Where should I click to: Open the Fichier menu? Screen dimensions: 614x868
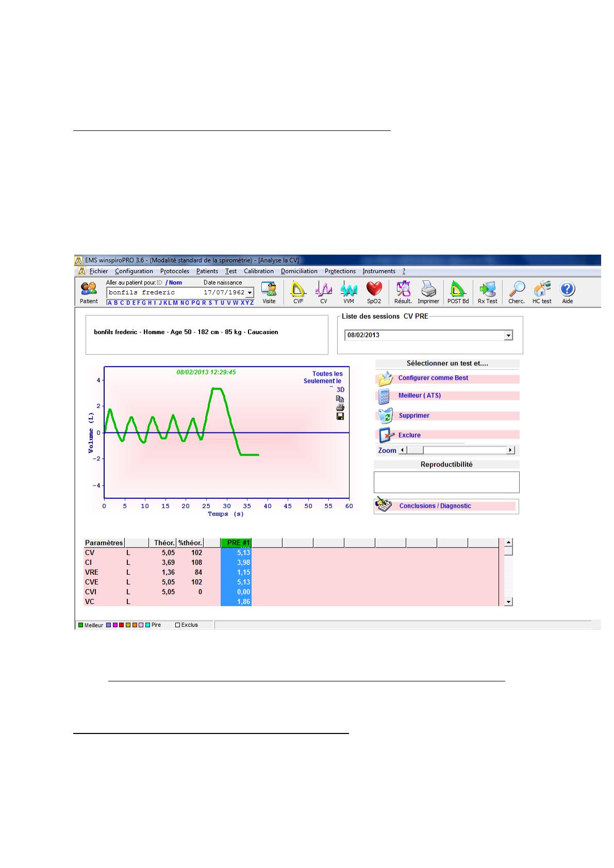pyautogui.click(x=98, y=271)
